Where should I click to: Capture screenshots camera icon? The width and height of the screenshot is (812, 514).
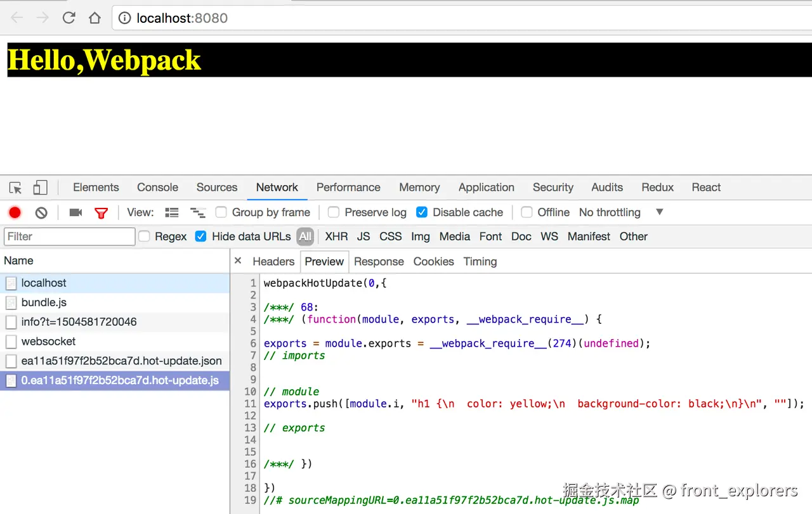75,212
